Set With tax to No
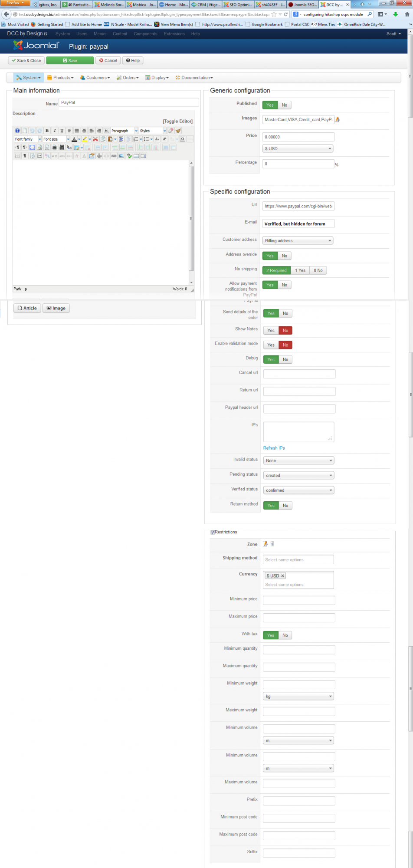 (285, 635)
